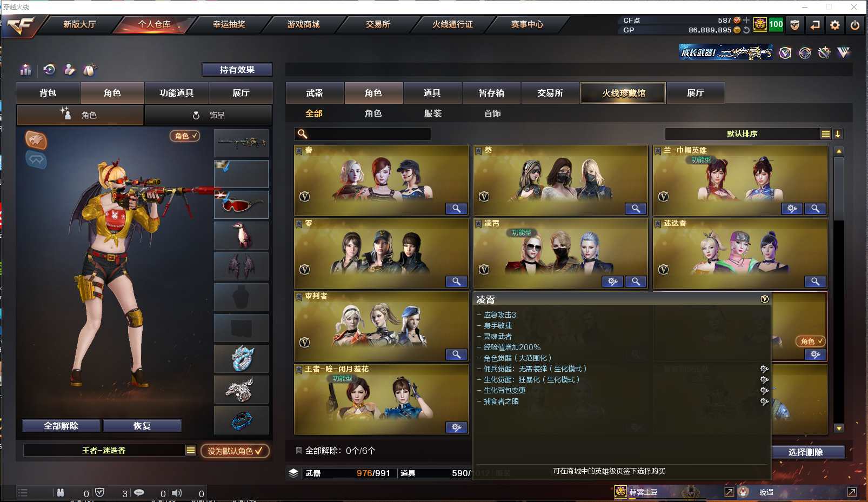Screen dimensions: 868x502
Task: Click magnifier icon on 春 character card
Action: pyautogui.click(x=456, y=209)
